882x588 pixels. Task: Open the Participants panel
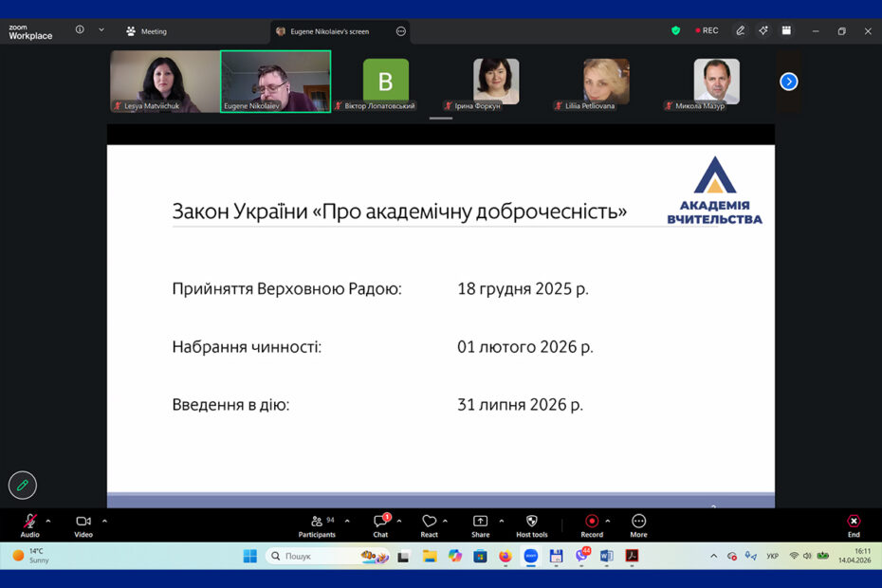[x=317, y=523]
